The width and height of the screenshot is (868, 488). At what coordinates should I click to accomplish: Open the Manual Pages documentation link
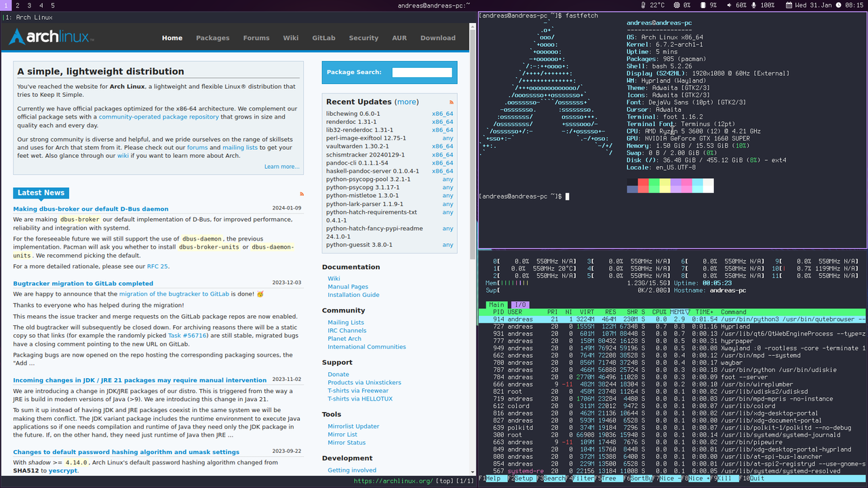(348, 287)
